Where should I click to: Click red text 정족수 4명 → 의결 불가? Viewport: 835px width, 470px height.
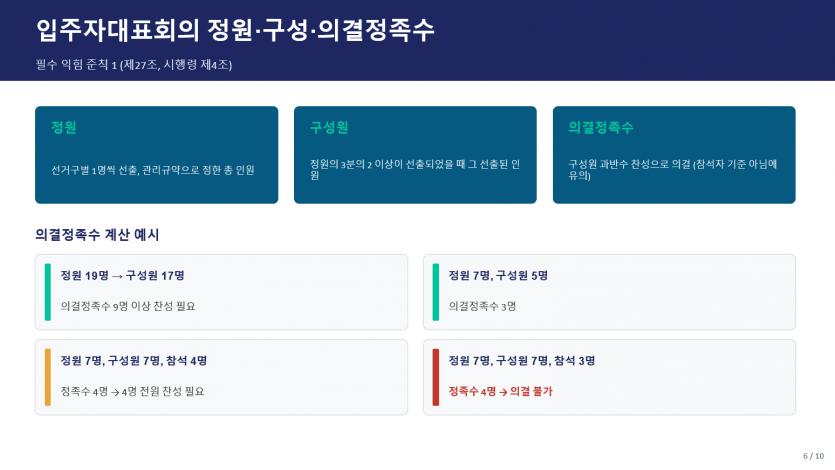501,391
